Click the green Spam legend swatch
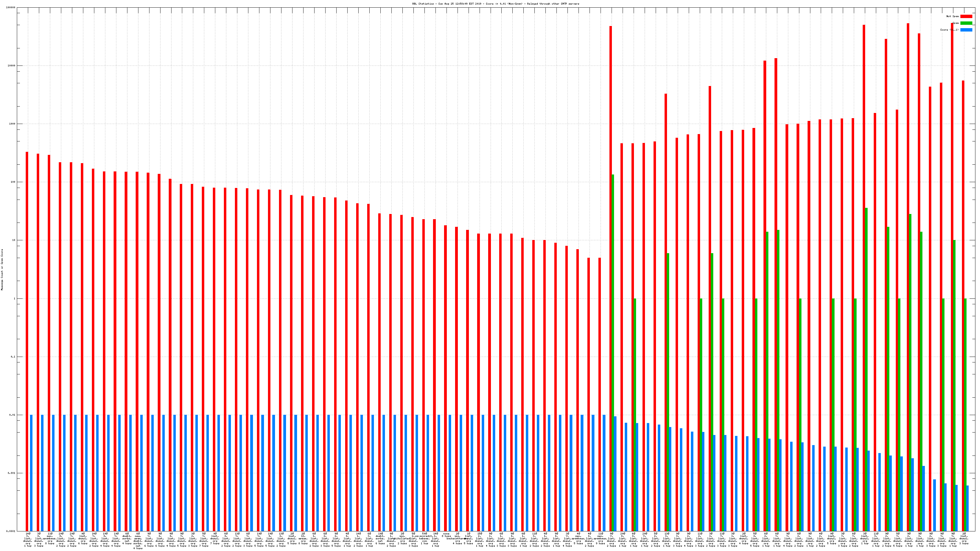 (x=966, y=23)
